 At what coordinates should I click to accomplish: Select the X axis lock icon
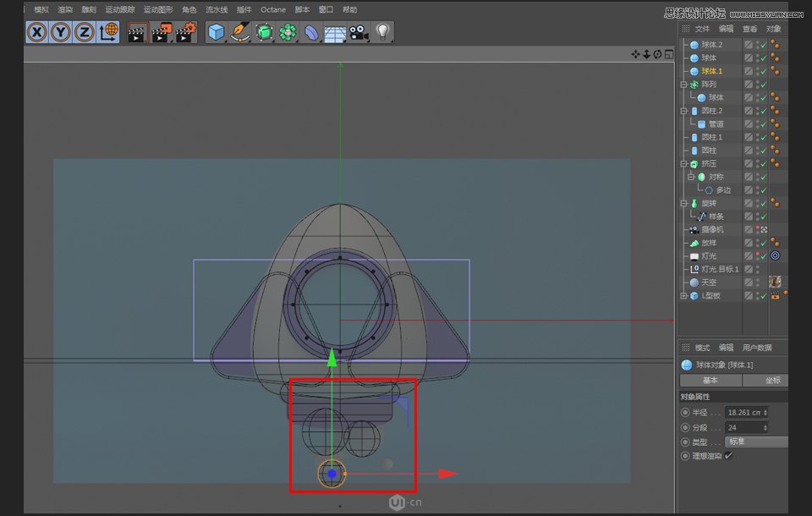(x=37, y=31)
